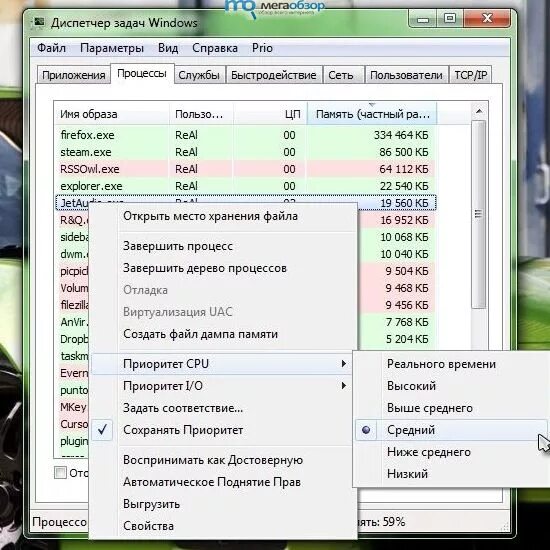Viewport: 550px width, 550px height.
Task: Open the Справка menu
Action: [215, 48]
